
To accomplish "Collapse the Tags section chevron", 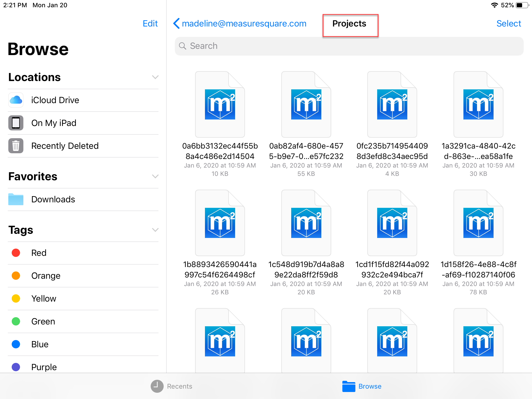I will (x=155, y=230).
